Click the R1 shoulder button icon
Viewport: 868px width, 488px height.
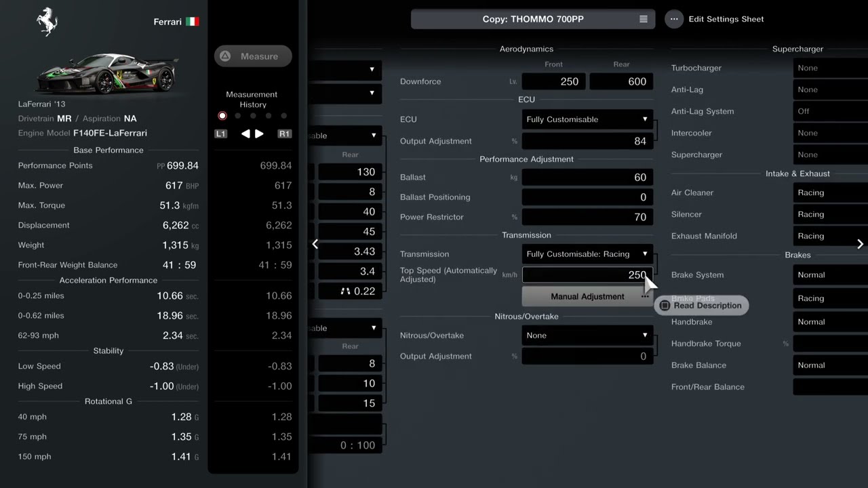click(x=284, y=134)
